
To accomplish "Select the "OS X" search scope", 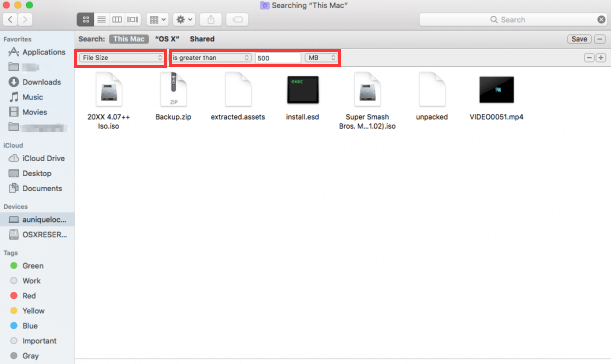I will coord(167,39).
